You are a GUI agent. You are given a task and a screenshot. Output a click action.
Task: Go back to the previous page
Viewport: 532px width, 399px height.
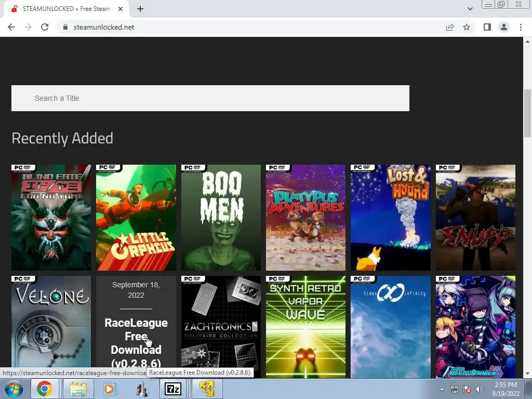coord(11,27)
